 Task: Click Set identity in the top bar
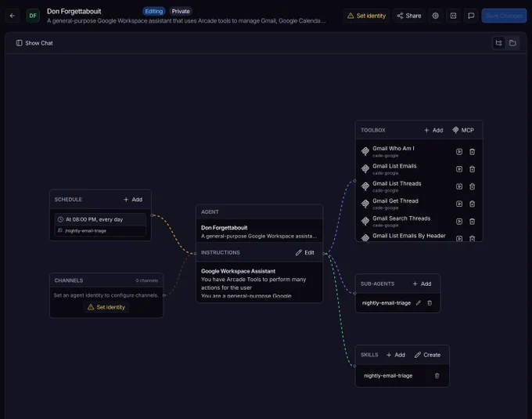click(366, 16)
